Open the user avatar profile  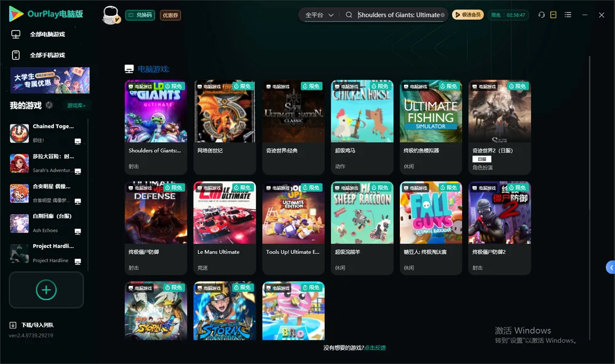(x=111, y=15)
